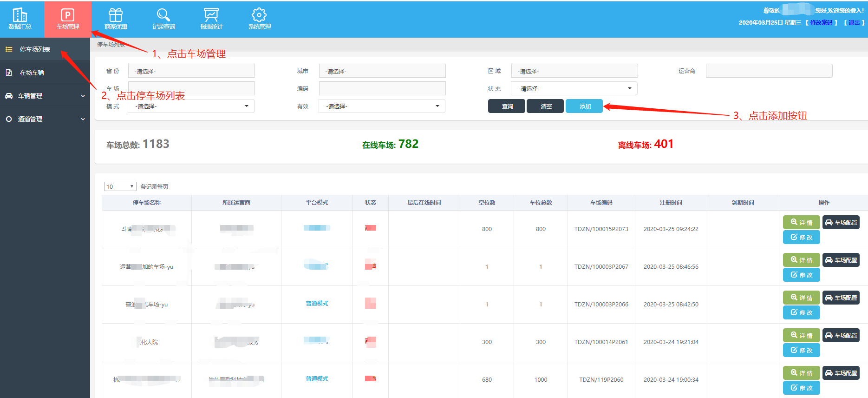
Task: Expand the 通道管理 sidebar menu
Action: (45, 119)
